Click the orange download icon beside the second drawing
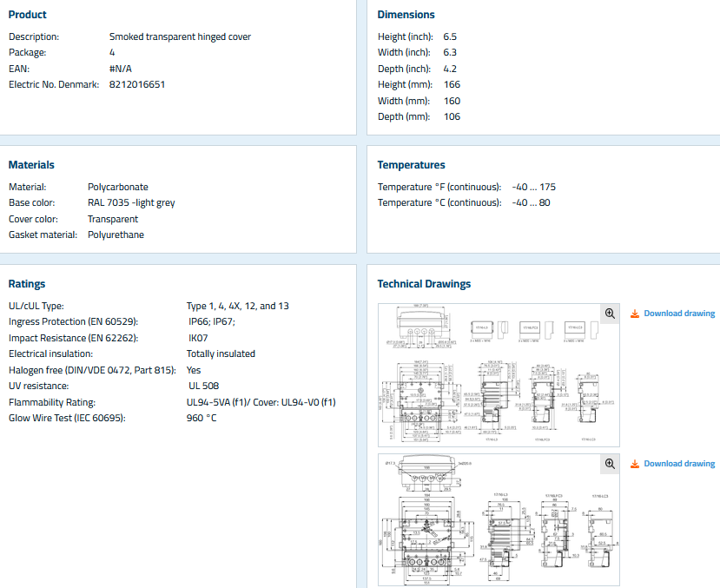The image size is (720, 588). [x=635, y=464]
